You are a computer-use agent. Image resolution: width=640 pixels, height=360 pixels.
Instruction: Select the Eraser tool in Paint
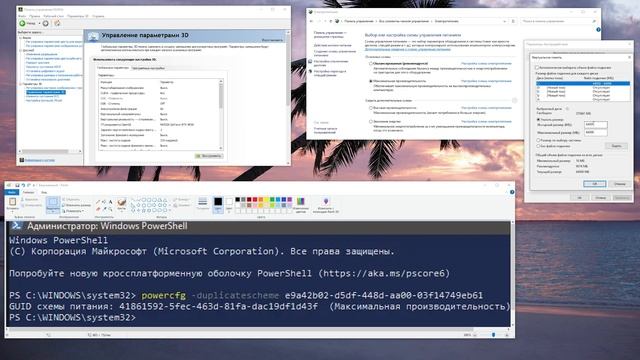point(98,209)
